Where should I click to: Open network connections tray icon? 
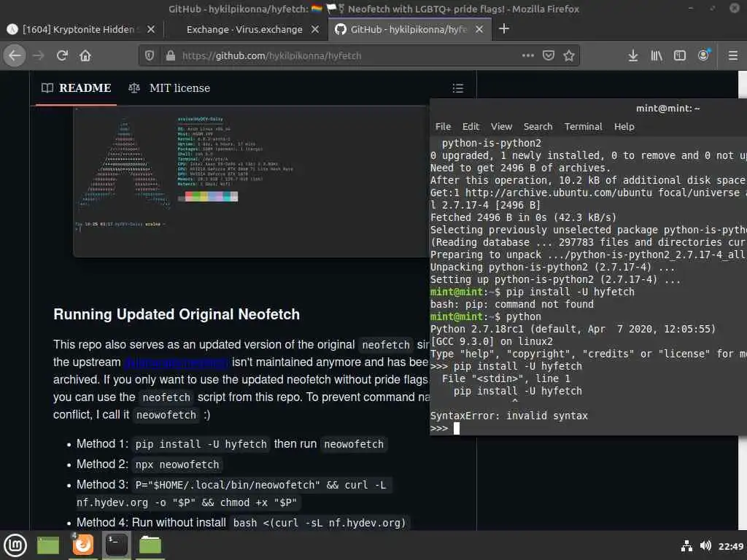[x=686, y=545]
